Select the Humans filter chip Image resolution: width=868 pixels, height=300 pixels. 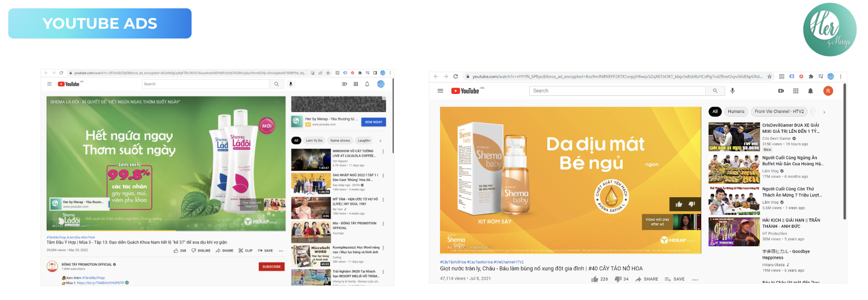click(736, 112)
